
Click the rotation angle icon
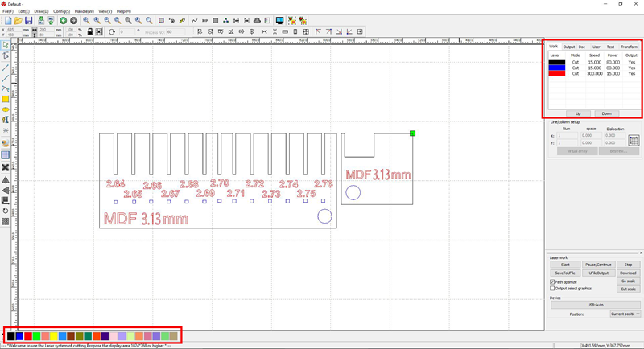click(x=112, y=31)
